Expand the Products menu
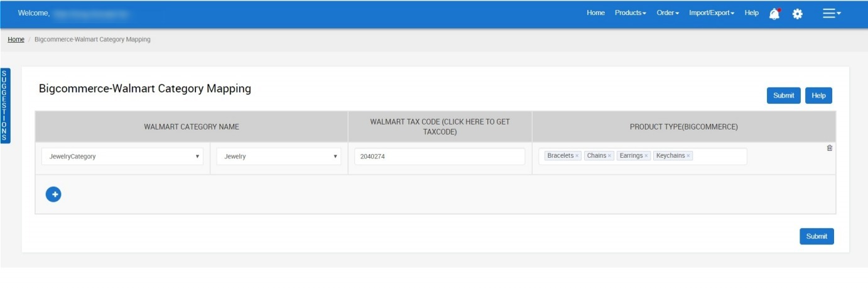 631,13
